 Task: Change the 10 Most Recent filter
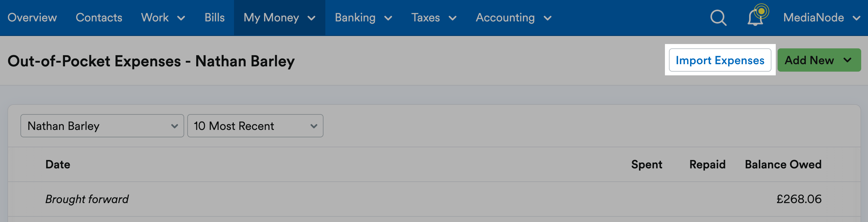255,126
